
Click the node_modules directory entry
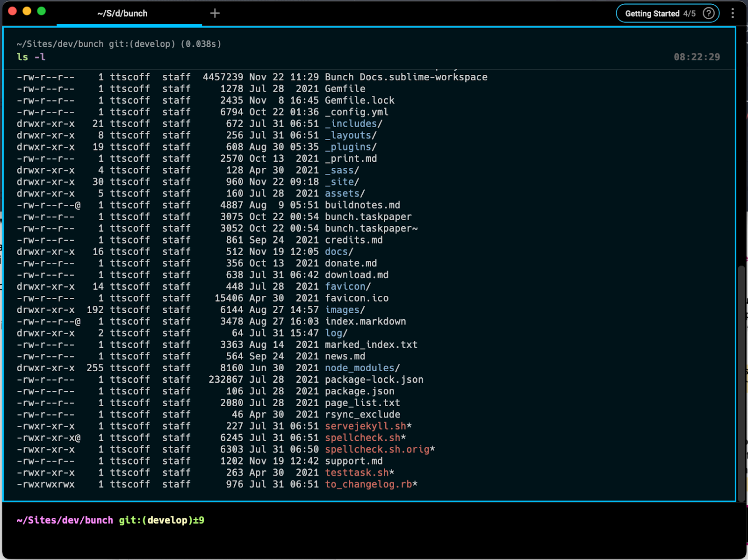point(360,368)
